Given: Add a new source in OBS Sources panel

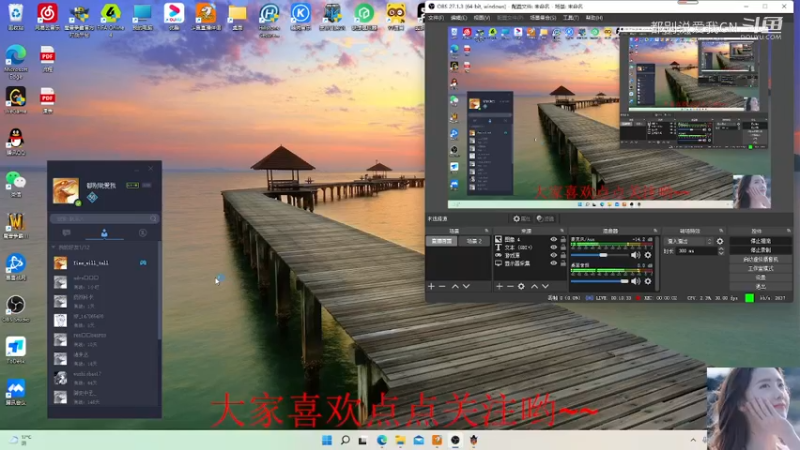Looking at the screenshot, I should point(499,286).
